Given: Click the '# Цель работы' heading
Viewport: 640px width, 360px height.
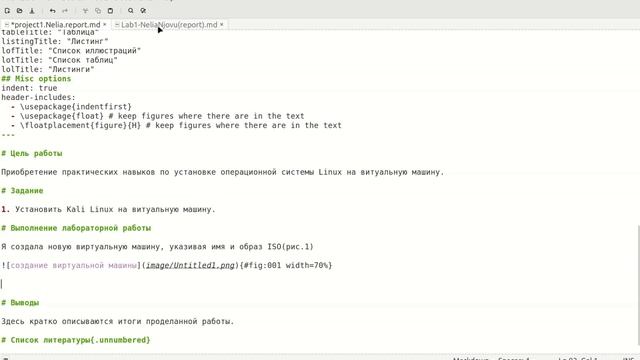Looking at the screenshot, I should coord(32,153).
